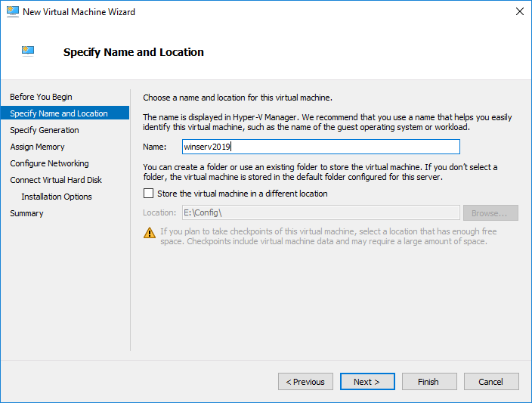The width and height of the screenshot is (532, 403).
Task: Proceed with the Next button
Action: (x=367, y=382)
